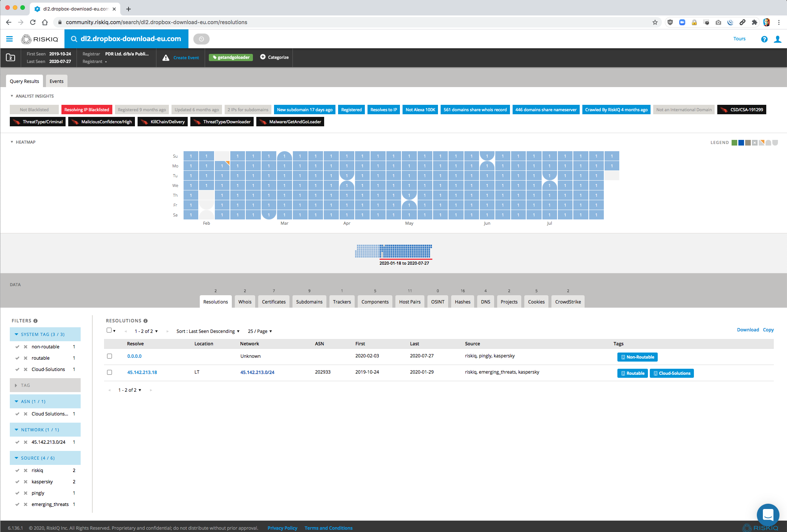Exclude the kaspersky source with X

click(26, 482)
